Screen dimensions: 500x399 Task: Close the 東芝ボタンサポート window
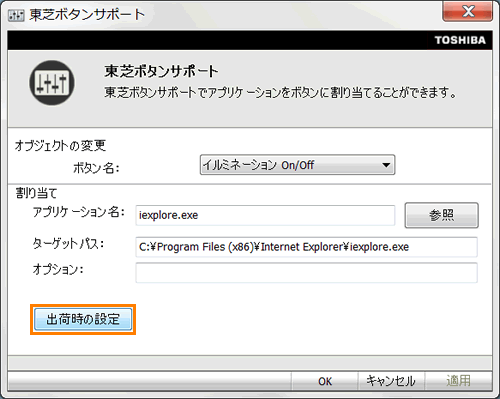468,12
